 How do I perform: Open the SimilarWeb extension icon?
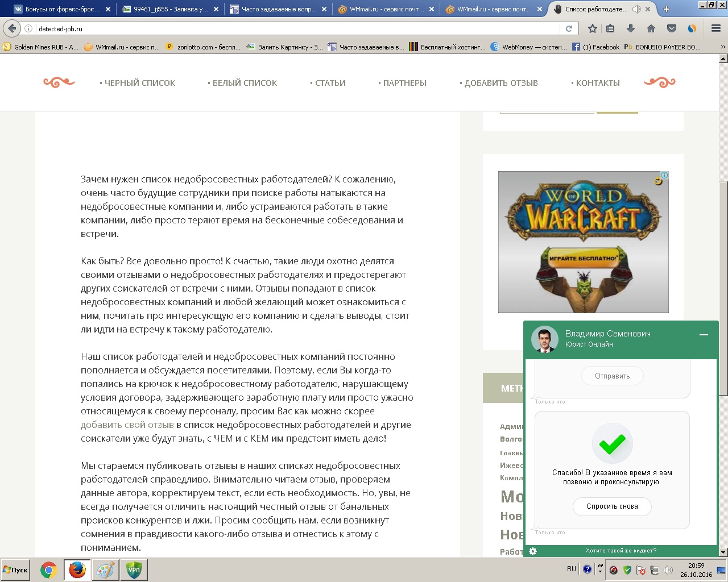(x=692, y=28)
